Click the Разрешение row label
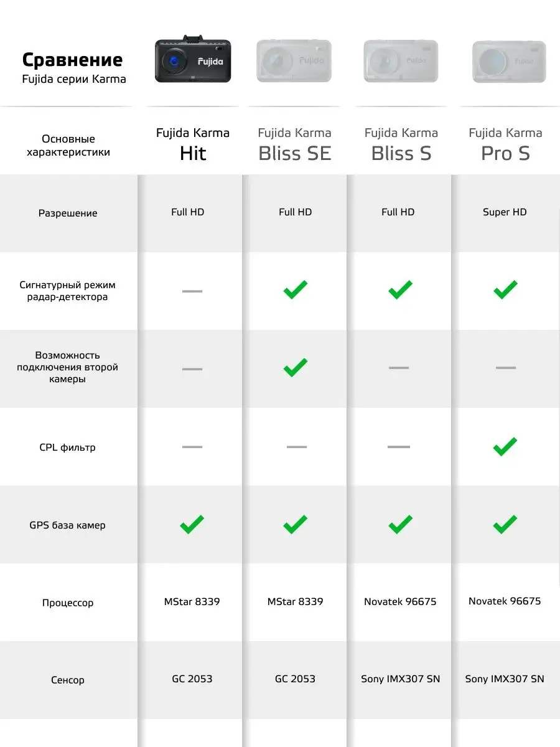The width and height of the screenshot is (560, 747). point(68,213)
